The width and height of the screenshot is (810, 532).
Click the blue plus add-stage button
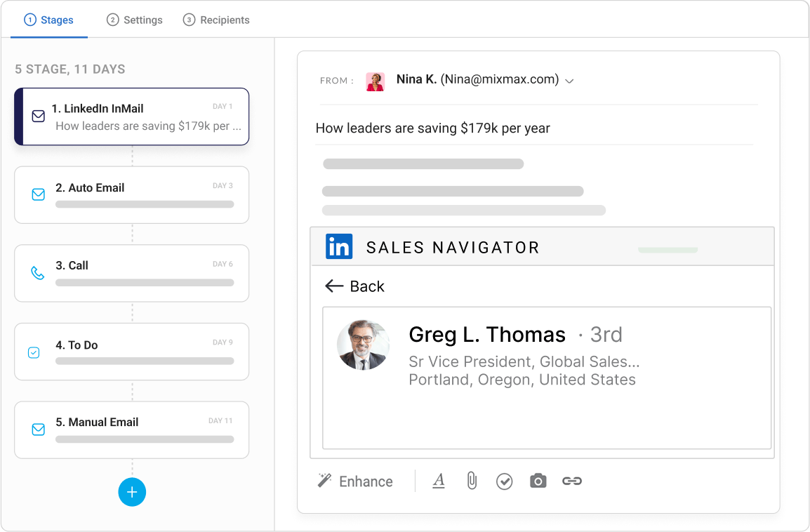[x=132, y=492]
